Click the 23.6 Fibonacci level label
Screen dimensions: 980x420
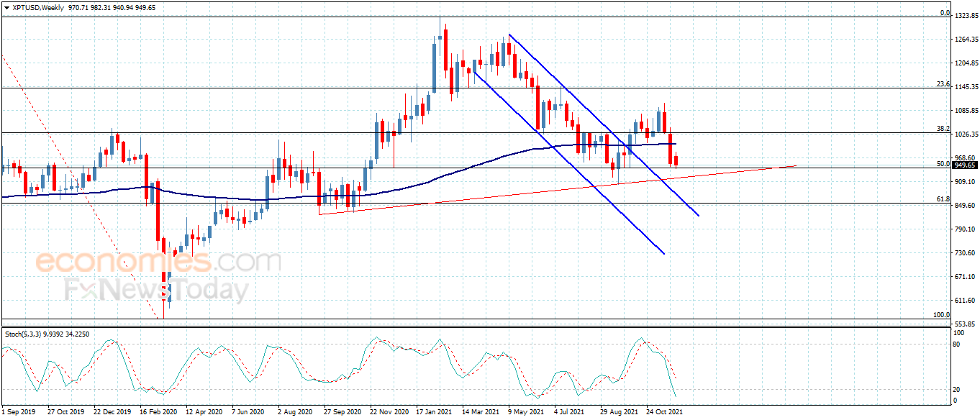click(x=943, y=84)
